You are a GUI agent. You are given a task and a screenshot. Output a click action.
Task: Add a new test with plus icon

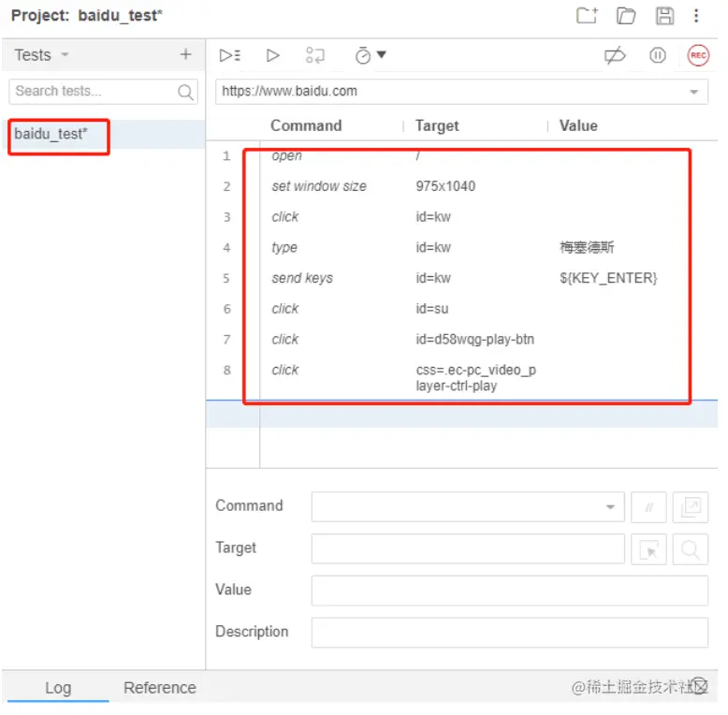click(185, 54)
